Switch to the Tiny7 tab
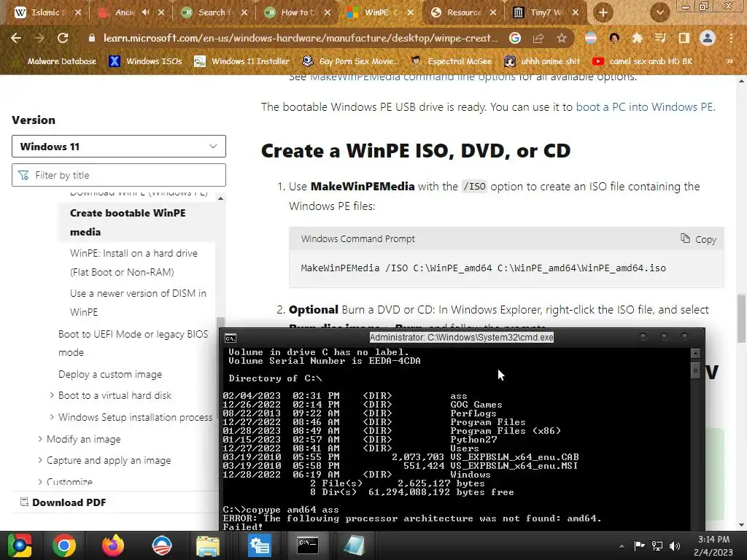This screenshot has height=560, width=747. click(x=546, y=12)
